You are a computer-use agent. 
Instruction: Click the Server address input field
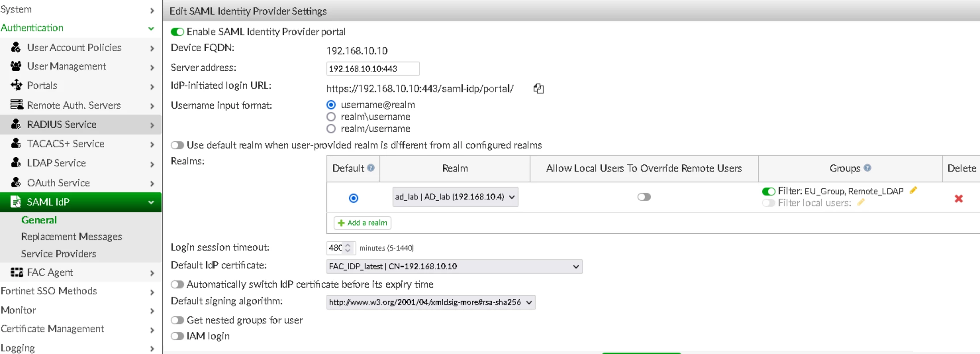[373, 69]
